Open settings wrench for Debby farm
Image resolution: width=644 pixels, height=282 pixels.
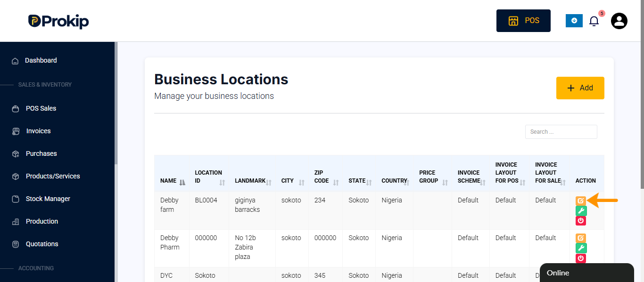pyautogui.click(x=581, y=211)
